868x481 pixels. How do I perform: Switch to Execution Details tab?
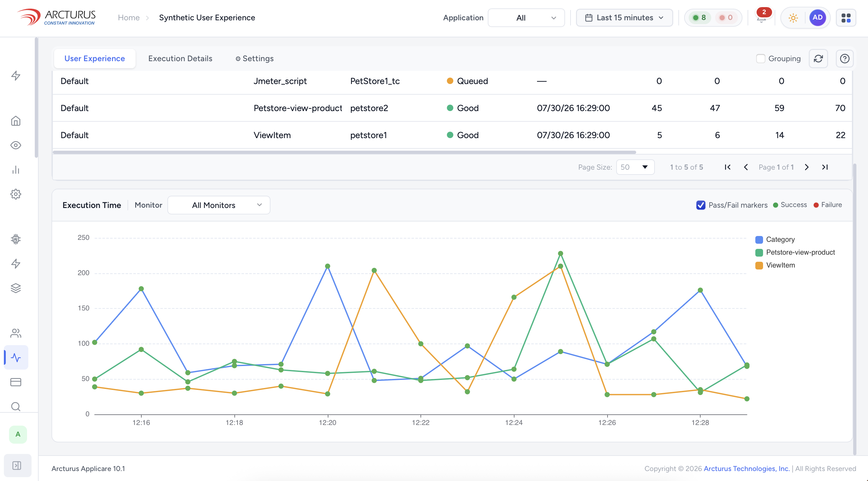tap(180, 59)
